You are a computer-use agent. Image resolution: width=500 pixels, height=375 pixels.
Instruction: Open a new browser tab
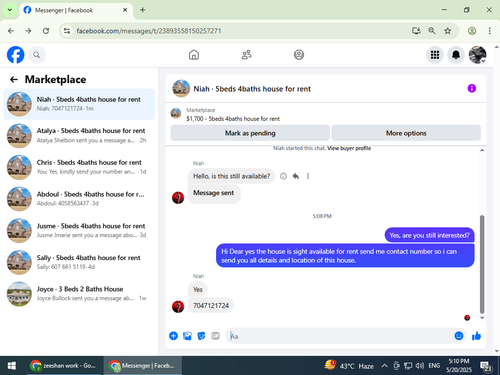pos(142,10)
